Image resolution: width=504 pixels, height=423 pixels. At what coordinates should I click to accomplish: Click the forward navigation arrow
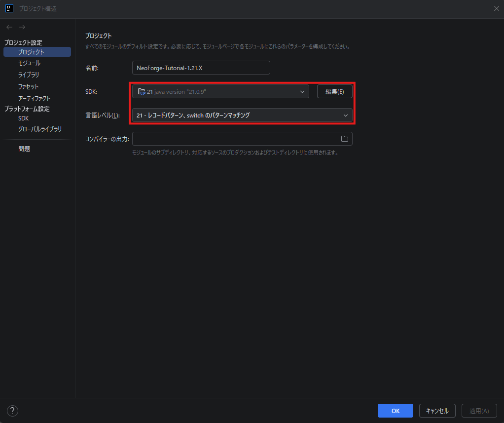tap(22, 27)
